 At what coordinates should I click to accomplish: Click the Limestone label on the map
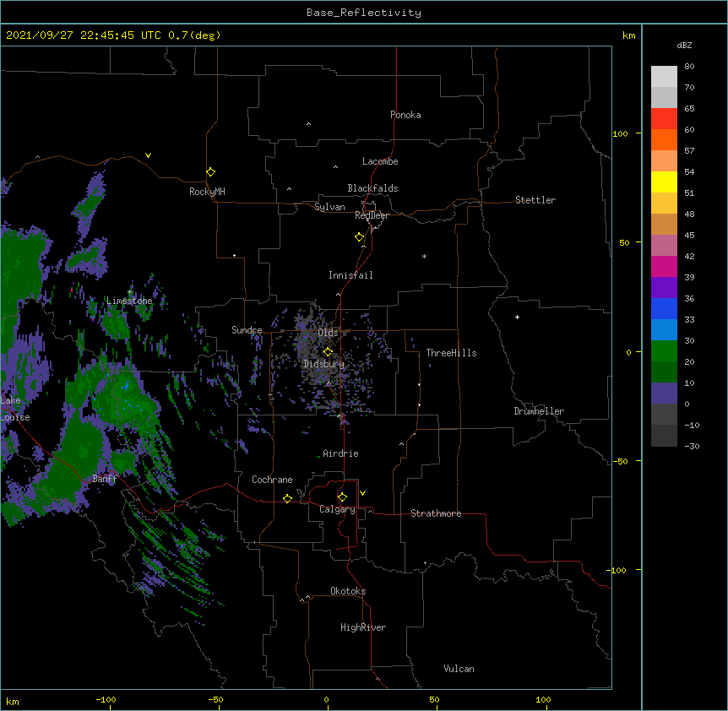(129, 301)
